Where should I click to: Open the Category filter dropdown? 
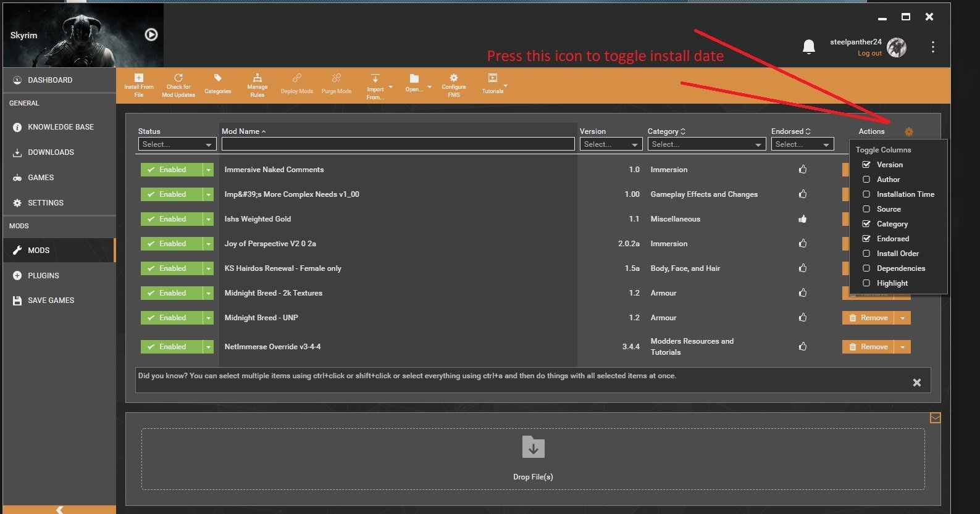706,144
